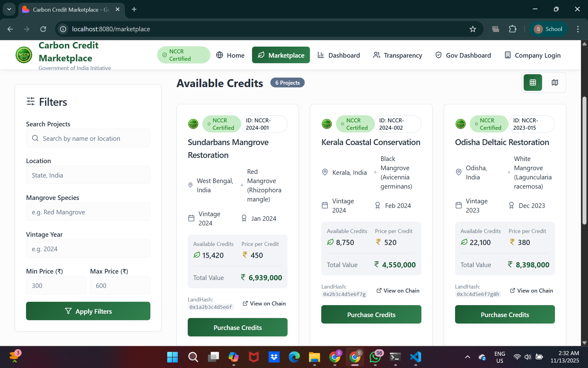This screenshot has width=588, height=368.
Task: Reload the marketplace page
Action: pyautogui.click(x=43, y=29)
